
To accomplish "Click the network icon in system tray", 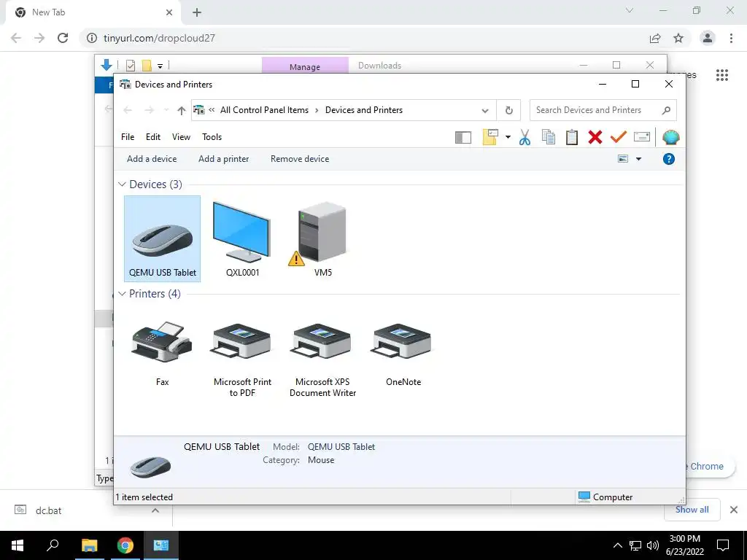I will [635, 545].
